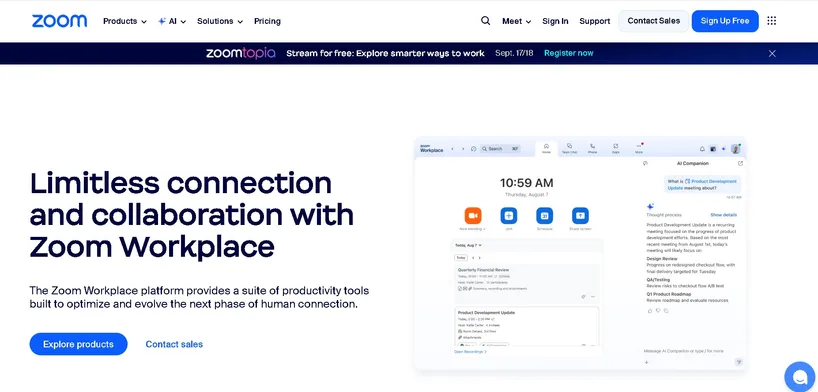Open the Support link
The height and width of the screenshot is (392, 818).
[595, 21]
